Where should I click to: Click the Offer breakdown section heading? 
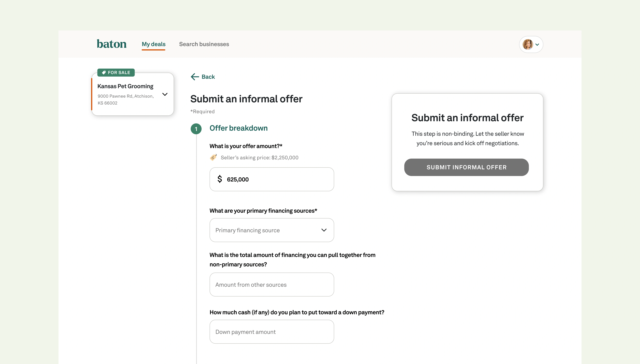238,128
